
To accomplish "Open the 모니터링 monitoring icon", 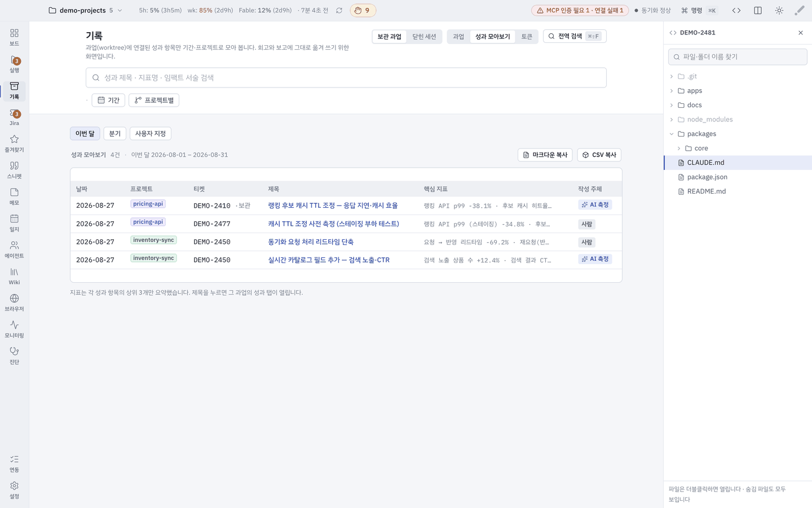I will (x=14, y=330).
